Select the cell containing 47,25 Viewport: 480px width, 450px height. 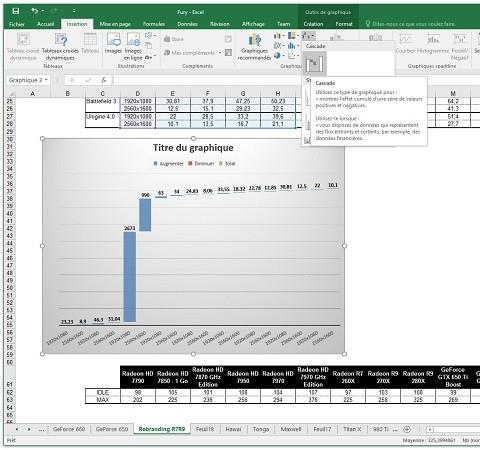(x=243, y=101)
